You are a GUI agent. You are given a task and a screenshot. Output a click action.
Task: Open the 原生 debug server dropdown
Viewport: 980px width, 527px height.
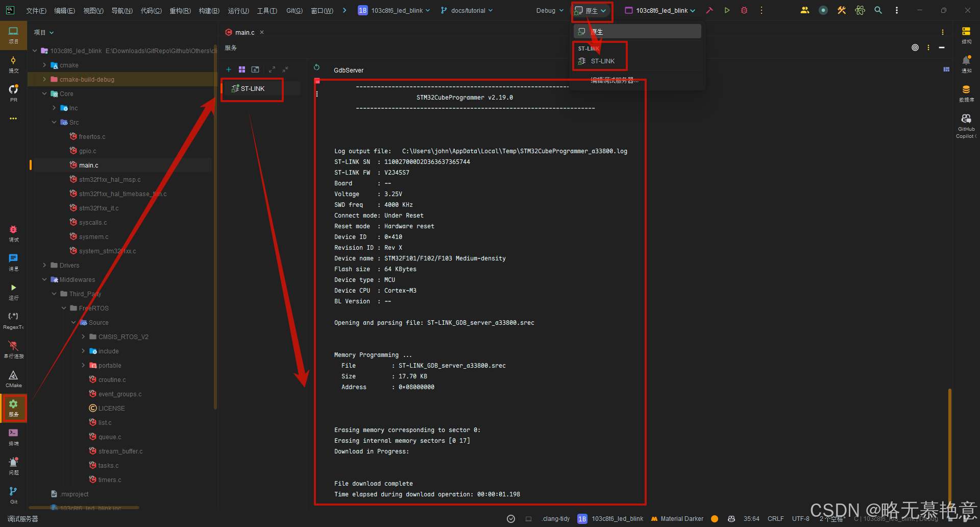(x=592, y=10)
